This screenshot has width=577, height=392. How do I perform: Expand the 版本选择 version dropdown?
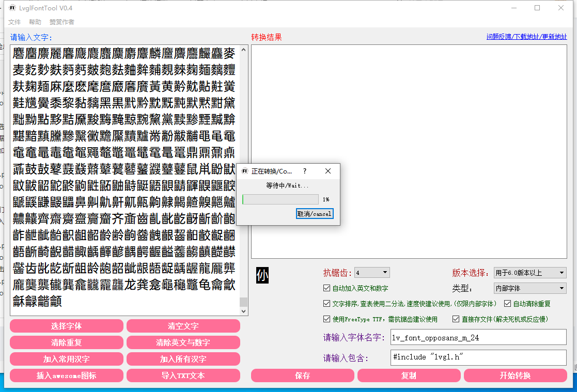(530, 273)
